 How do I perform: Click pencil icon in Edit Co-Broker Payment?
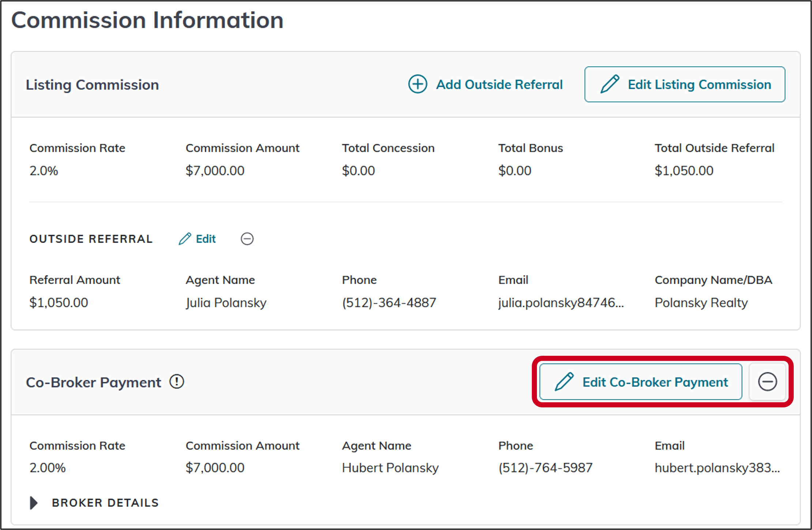(564, 382)
